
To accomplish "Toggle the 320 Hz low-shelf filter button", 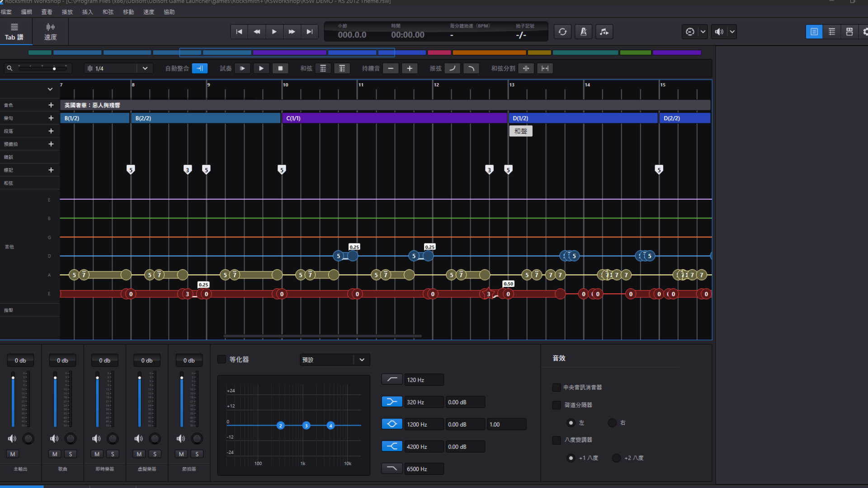I will (392, 402).
